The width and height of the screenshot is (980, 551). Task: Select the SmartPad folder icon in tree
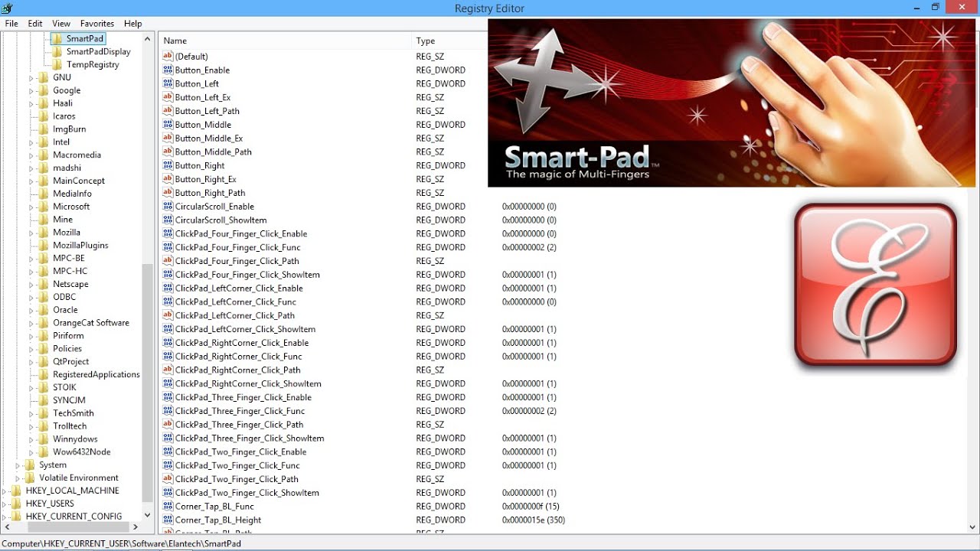coord(57,38)
